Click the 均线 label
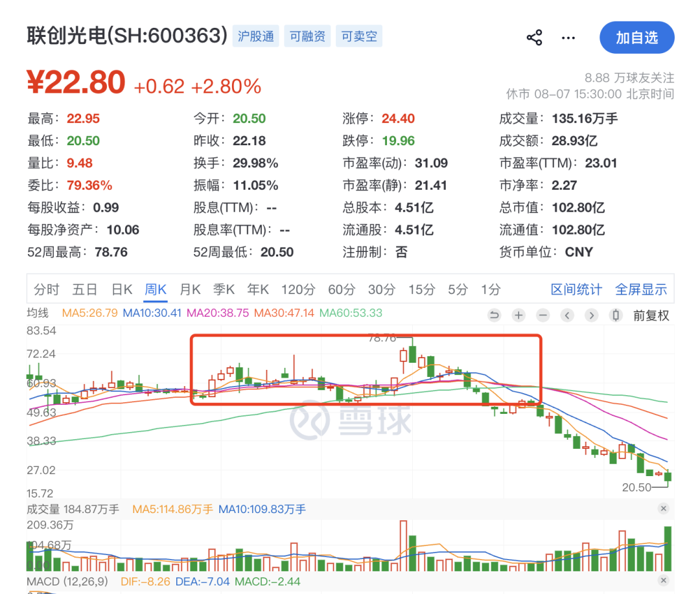This screenshot has height=594, width=700. [38, 313]
